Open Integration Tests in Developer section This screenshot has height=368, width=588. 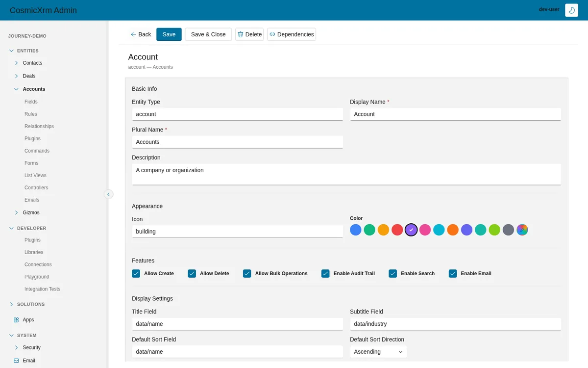[43, 289]
